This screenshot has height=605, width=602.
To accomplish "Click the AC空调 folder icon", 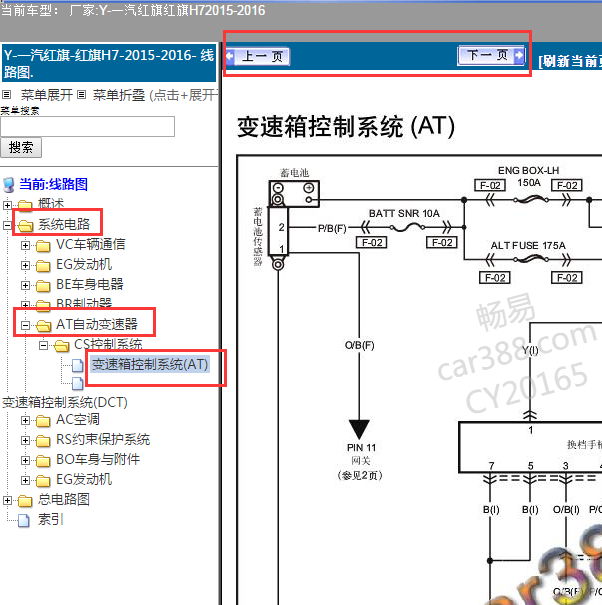I will [x=43, y=421].
